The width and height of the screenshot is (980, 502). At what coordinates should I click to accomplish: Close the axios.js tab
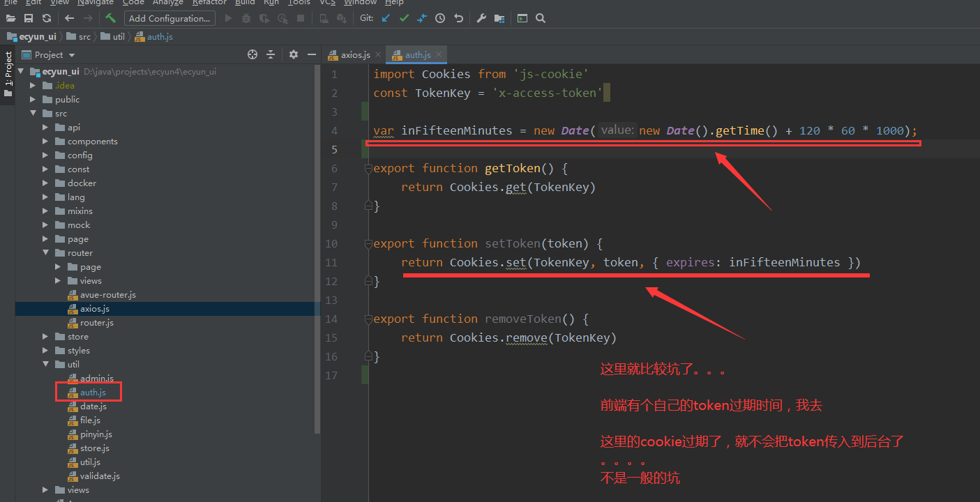tap(377, 54)
